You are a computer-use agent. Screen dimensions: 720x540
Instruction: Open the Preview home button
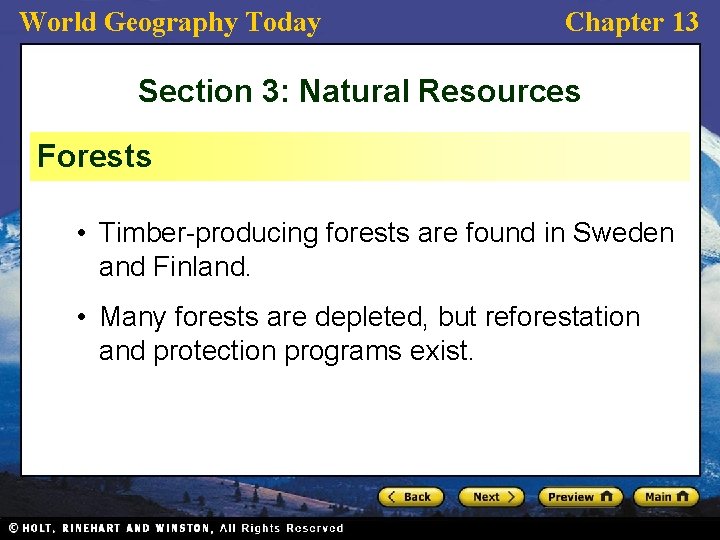[x=580, y=497]
